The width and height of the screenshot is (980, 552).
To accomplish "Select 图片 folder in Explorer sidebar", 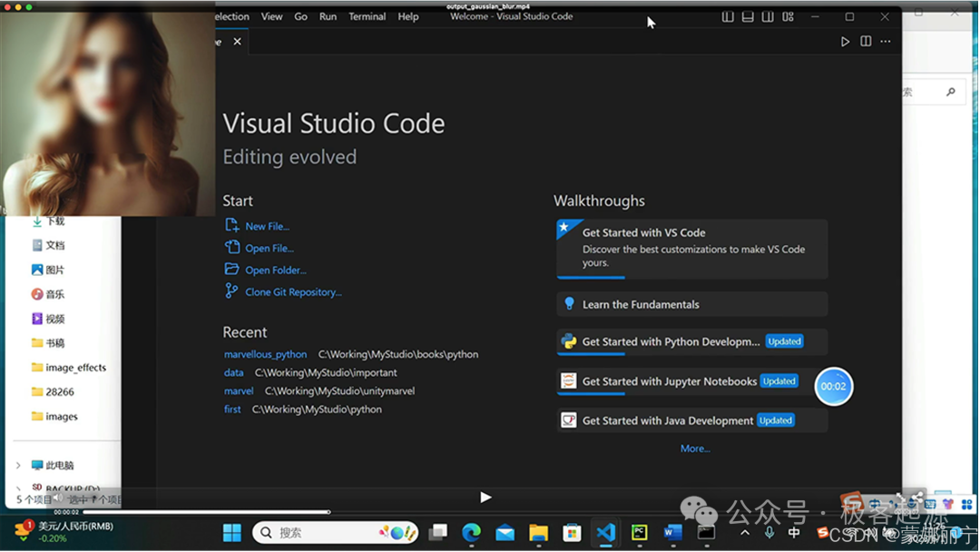I will point(49,270).
